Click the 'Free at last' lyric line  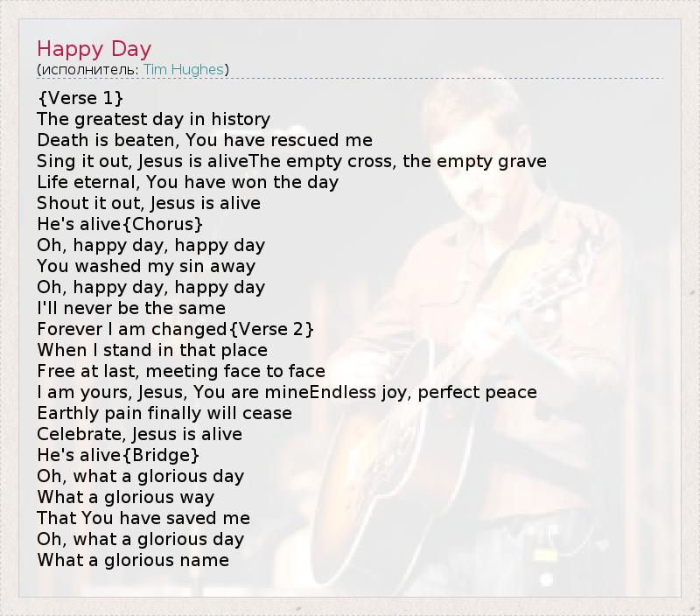(181, 371)
